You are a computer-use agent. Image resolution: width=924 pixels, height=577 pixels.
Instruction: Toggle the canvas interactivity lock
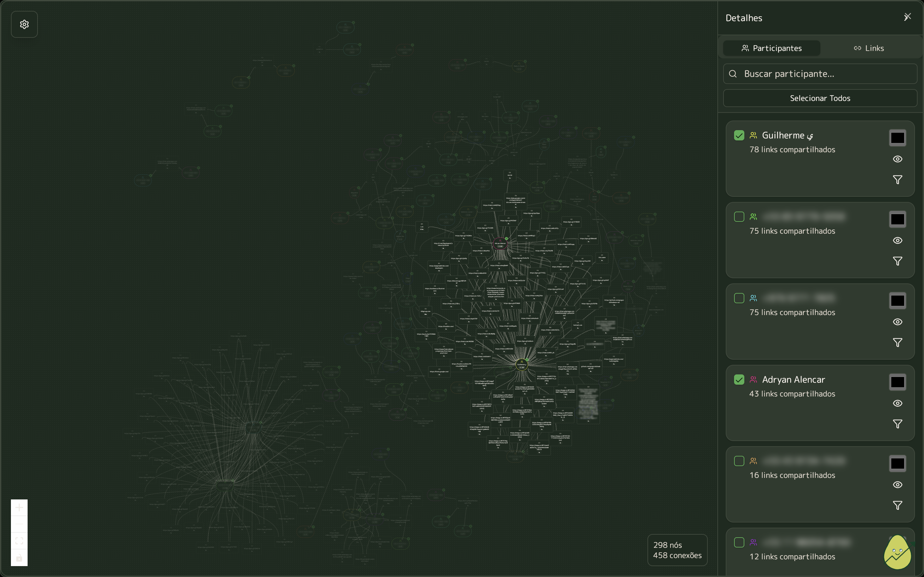19,558
